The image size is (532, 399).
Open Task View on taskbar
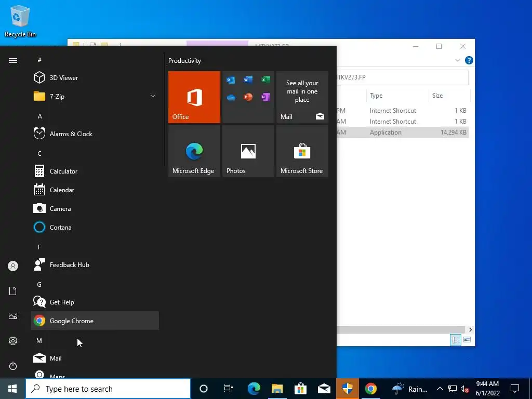229,389
